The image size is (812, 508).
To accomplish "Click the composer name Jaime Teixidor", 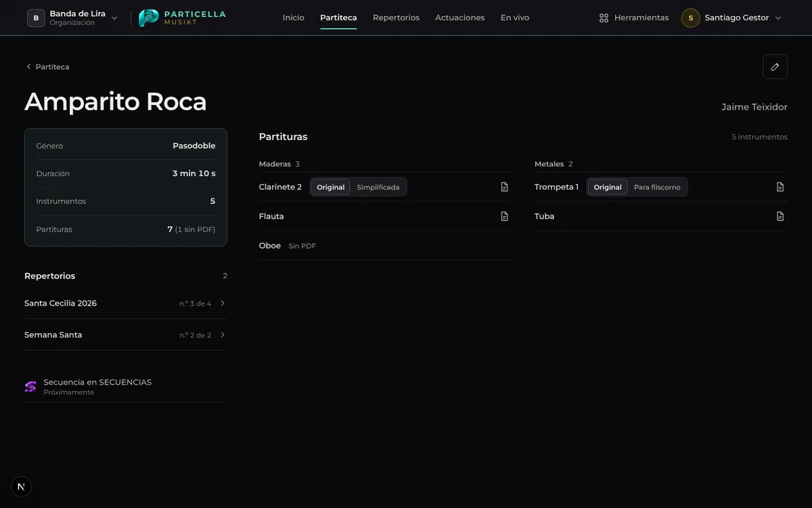I will tap(754, 107).
